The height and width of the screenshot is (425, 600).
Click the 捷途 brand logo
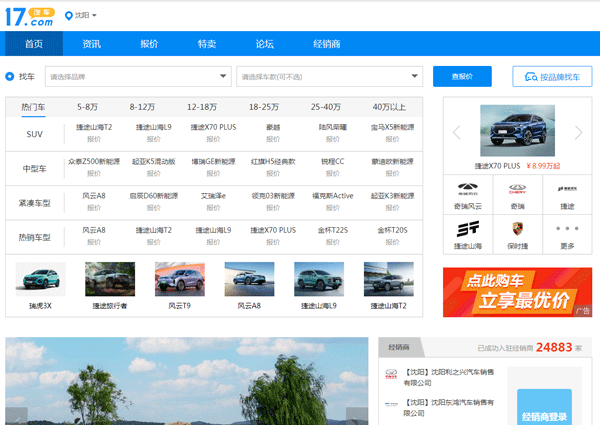567,189
